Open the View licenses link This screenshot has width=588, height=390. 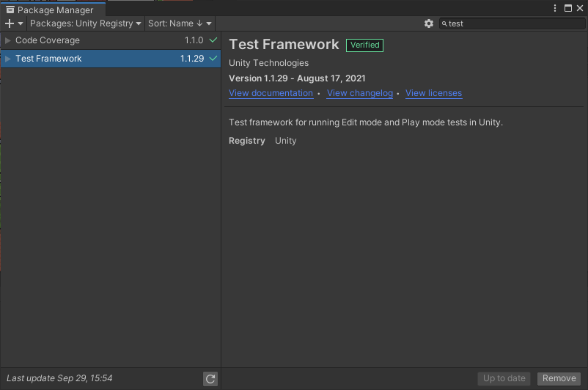pyautogui.click(x=433, y=93)
